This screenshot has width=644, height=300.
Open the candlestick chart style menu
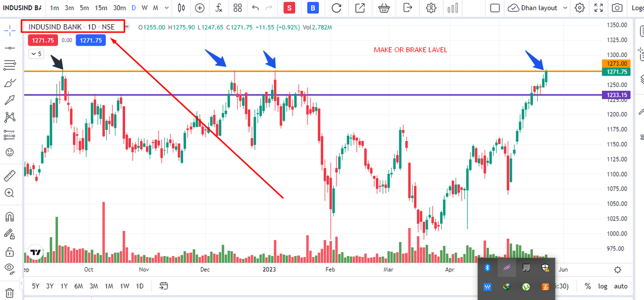tap(181, 8)
